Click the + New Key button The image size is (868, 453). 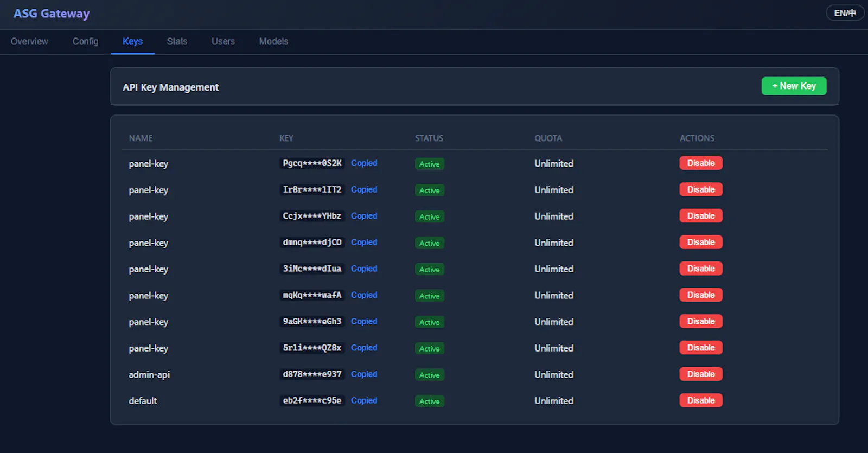pyautogui.click(x=794, y=86)
